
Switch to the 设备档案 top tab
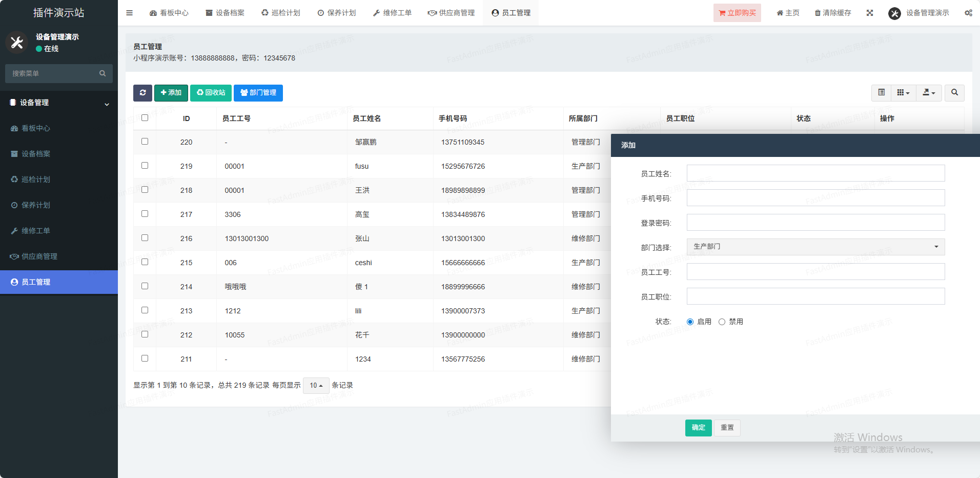click(x=225, y=13)
